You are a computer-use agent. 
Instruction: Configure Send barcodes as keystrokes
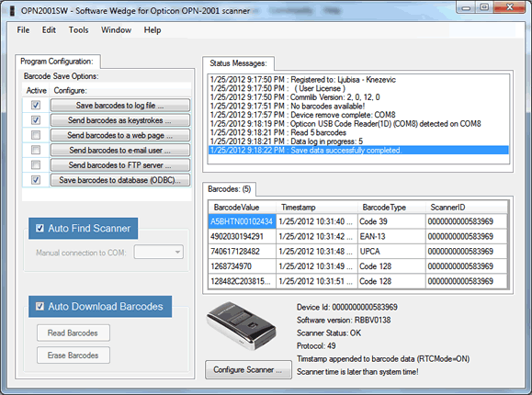point(120,120)
